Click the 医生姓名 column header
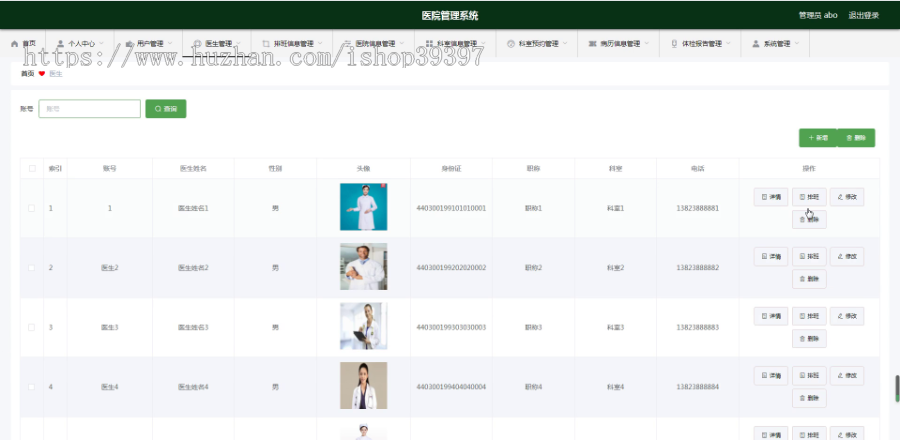 tap(193, 169)
